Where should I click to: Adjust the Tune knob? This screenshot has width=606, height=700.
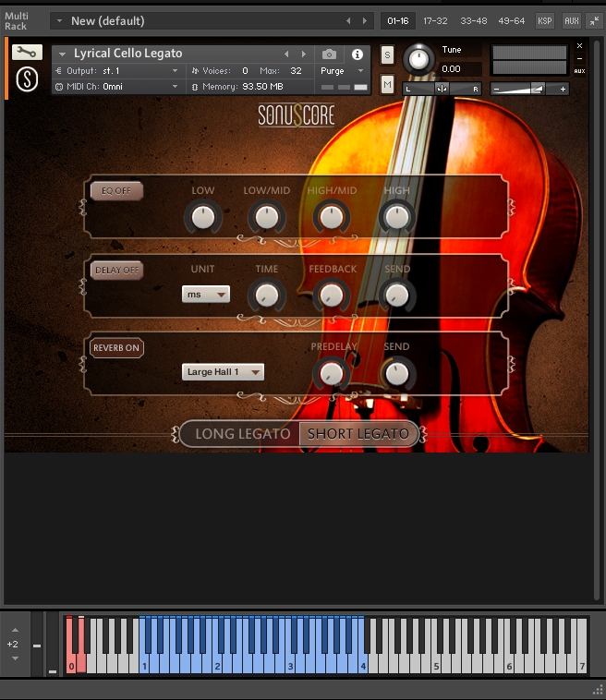coord(418,59)
